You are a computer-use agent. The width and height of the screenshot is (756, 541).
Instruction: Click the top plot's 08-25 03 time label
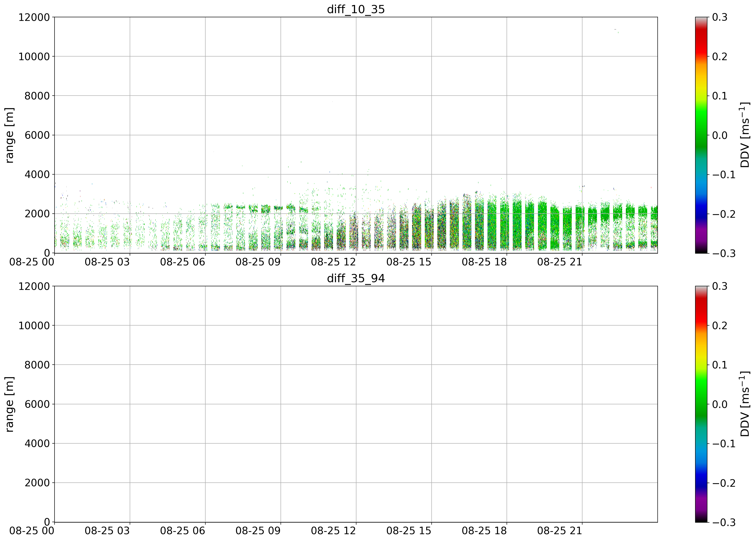(x=107, y=262)
